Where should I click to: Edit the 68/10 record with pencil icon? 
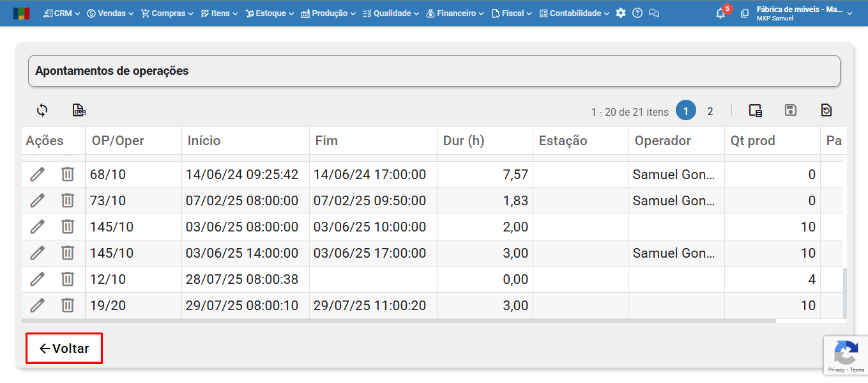tap(38, 174)
